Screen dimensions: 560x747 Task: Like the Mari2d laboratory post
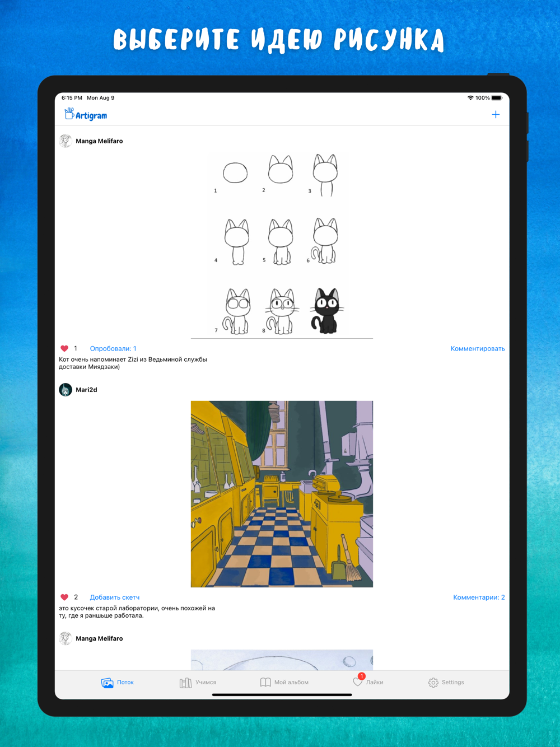[64, 597]
